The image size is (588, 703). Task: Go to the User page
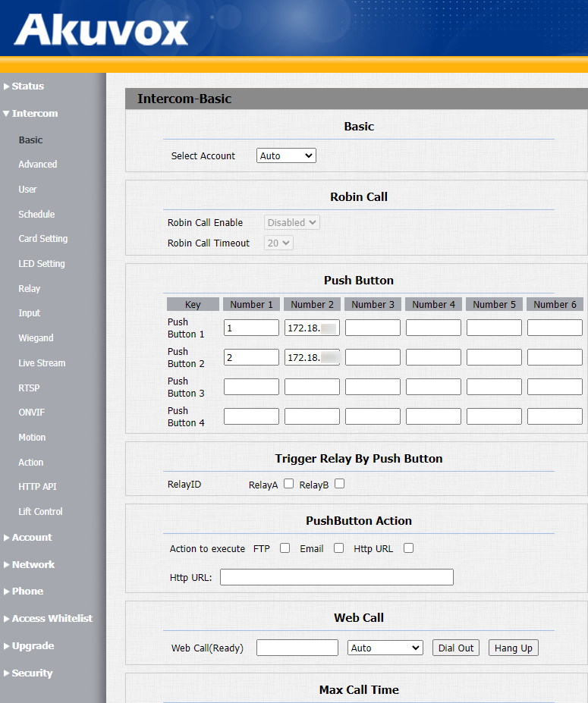point(27,189)
